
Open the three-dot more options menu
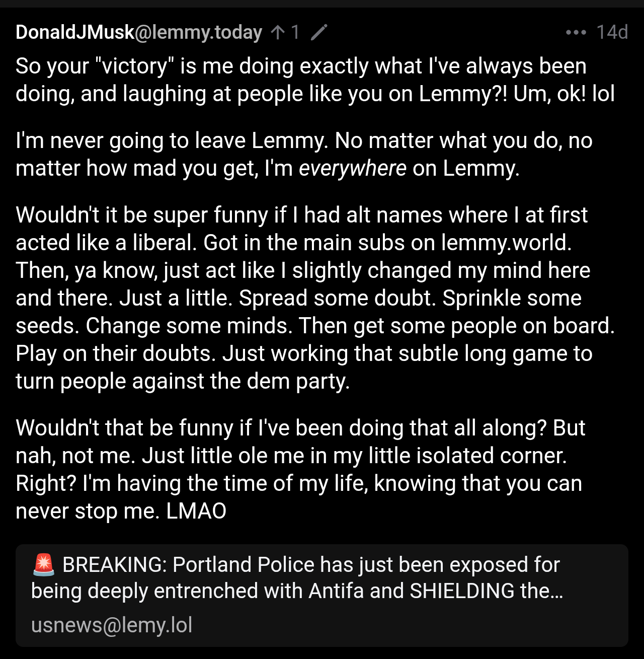(576, 33)
